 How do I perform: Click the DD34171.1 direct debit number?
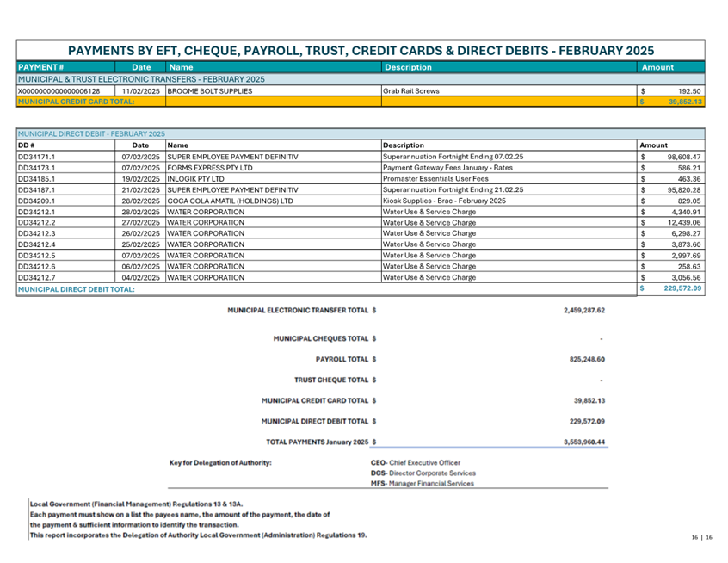36,157
